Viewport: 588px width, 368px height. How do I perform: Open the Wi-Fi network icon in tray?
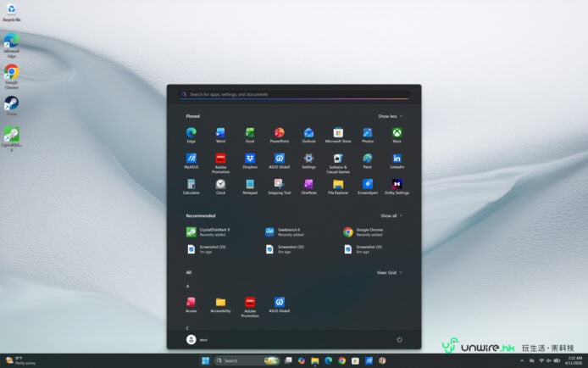541,360
